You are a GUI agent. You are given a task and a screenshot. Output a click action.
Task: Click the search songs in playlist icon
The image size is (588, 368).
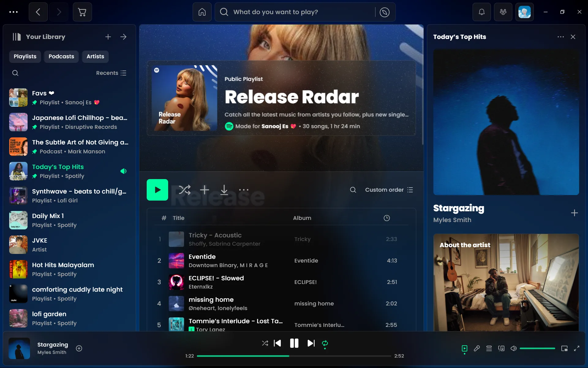pyautogui.click(x=352, y=190)
